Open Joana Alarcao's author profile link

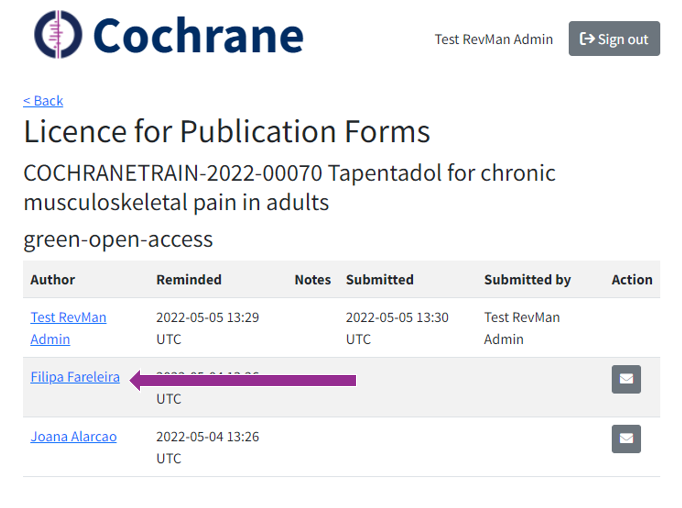[73, 436]
